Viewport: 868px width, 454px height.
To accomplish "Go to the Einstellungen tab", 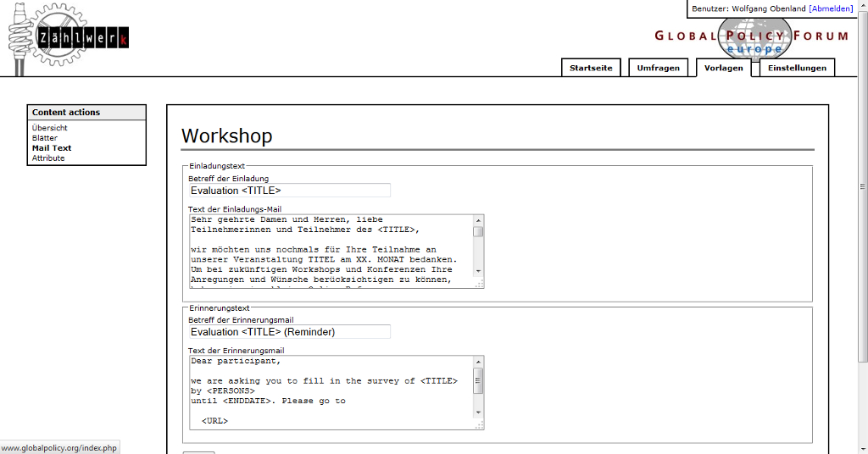I will pyautogui.click(x=797, y=68).
